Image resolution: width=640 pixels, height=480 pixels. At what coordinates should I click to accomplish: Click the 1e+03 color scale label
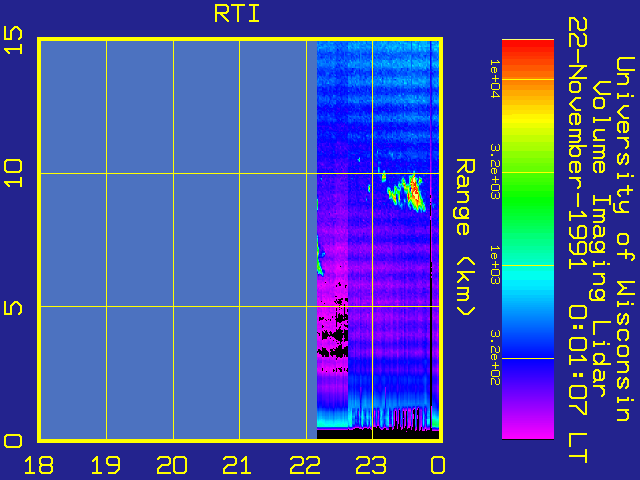(x=495, y=264)
